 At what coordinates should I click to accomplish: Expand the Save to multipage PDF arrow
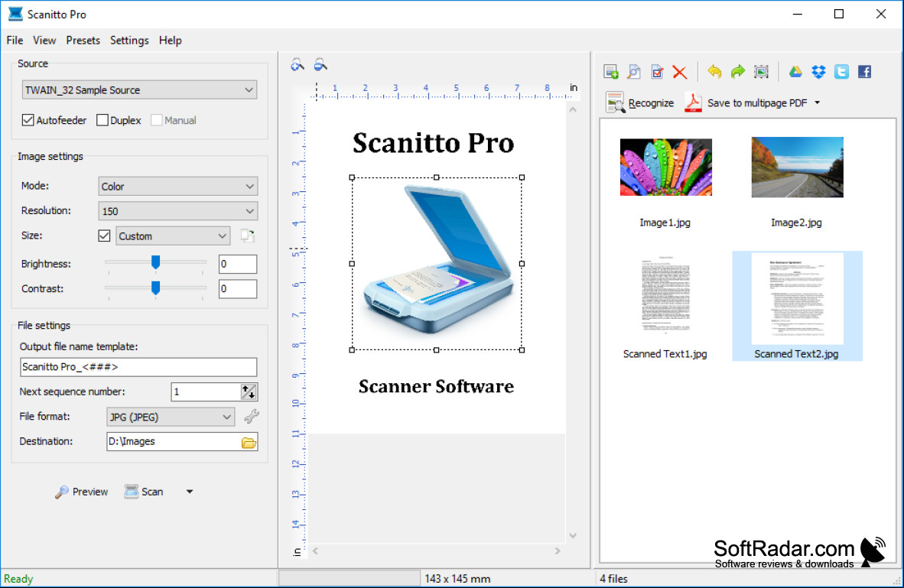[818, 102]
